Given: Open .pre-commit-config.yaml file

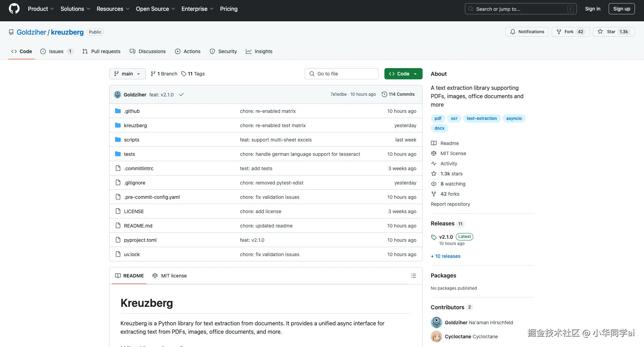Looking at the screenshot, I should click(152, 197).
